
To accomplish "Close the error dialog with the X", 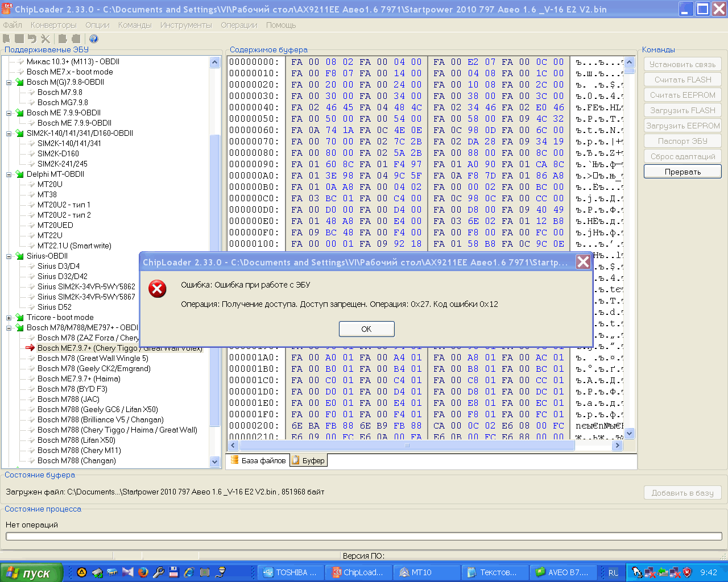I will pos(583,261).
